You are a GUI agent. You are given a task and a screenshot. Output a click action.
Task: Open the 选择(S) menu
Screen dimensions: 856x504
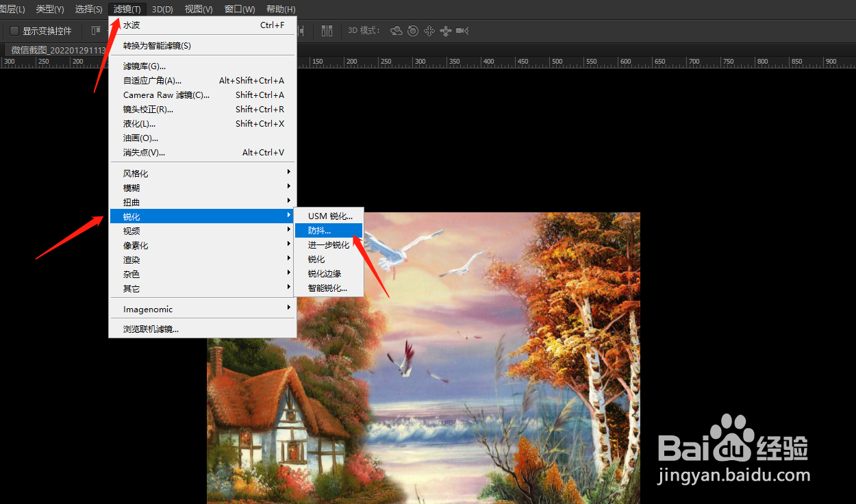[89, 9]
